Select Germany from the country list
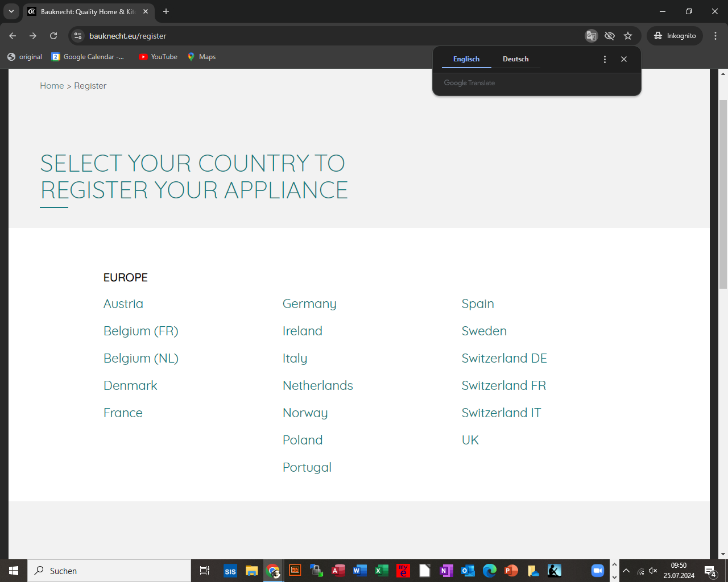728x582 pixels. click(x=309, y=304)
